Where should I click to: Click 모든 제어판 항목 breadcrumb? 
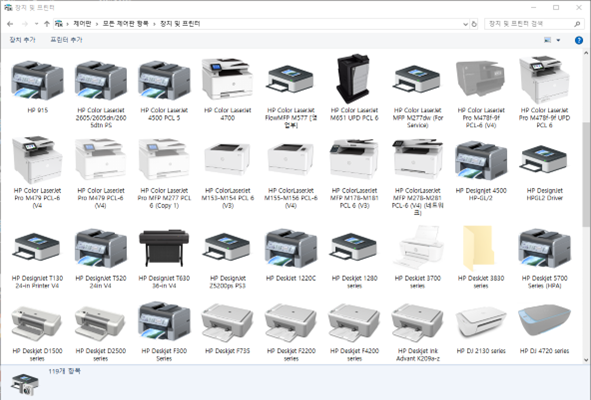coord(126,24)
